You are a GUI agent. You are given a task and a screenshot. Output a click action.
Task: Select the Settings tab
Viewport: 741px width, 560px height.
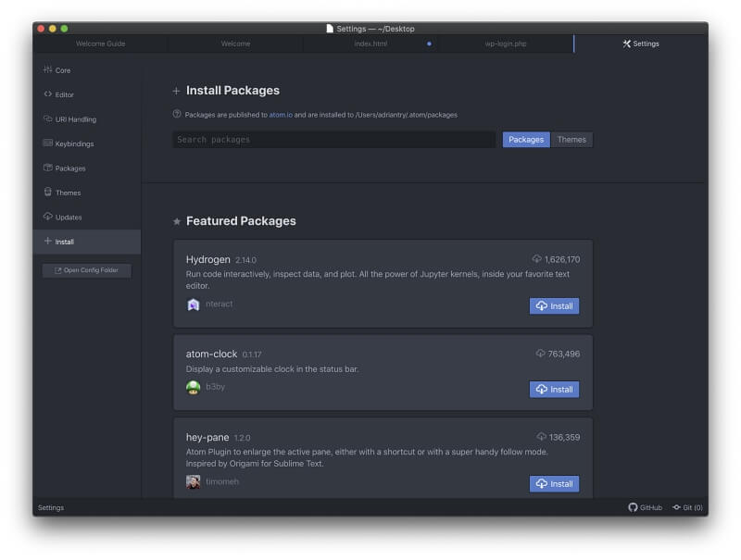pos(641,44)
